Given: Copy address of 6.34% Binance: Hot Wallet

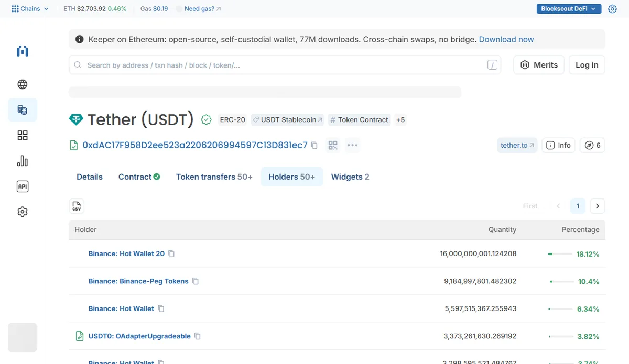Looking at the screenshot, I should tap(161, 308).
